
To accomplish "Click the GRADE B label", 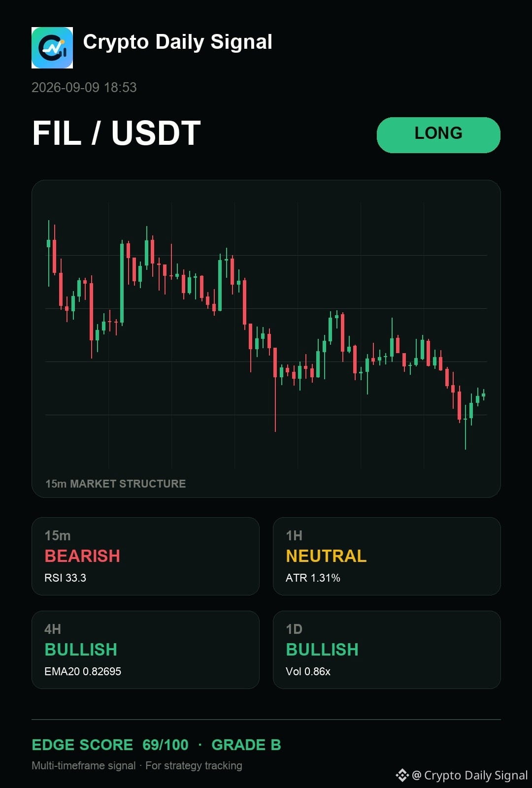I will [x=246, y=745].
